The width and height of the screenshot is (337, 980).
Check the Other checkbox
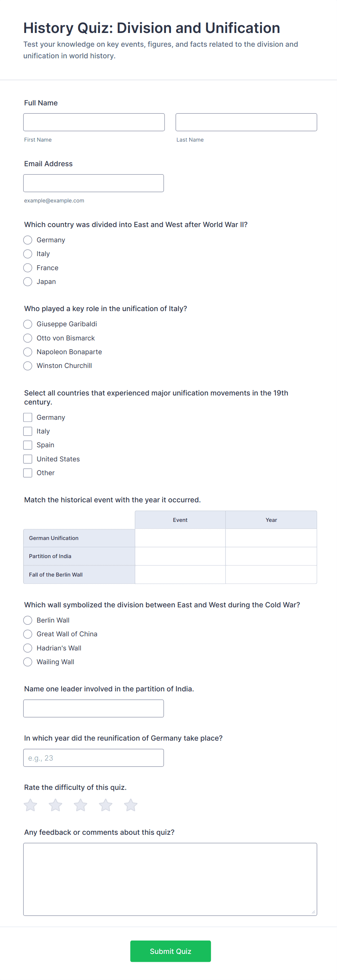pos(28,473)
